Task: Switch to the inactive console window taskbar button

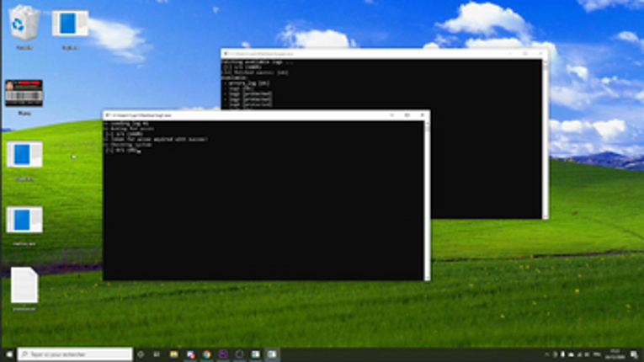Action: coord(256,354)
